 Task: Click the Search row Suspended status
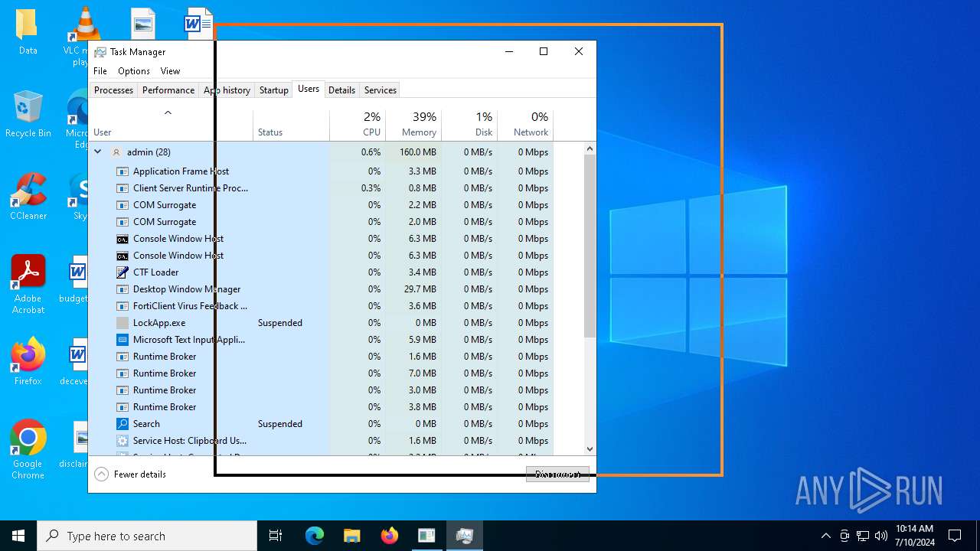tap(280, 424)
